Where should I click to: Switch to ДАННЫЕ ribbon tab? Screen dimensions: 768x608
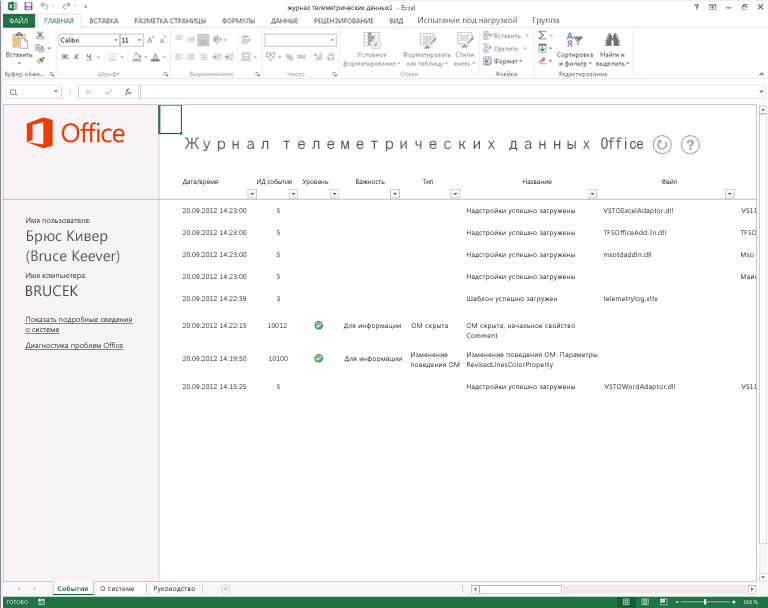click(284, 21)
